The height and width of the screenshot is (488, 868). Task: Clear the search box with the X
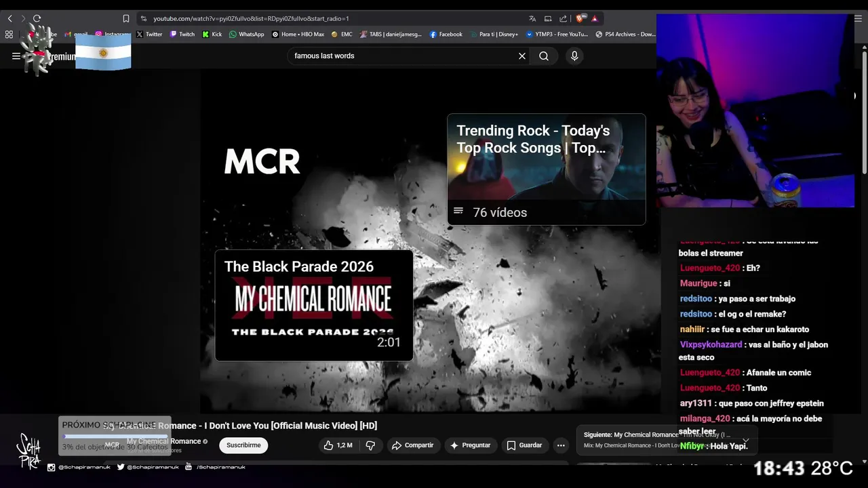tap(522, 56)
